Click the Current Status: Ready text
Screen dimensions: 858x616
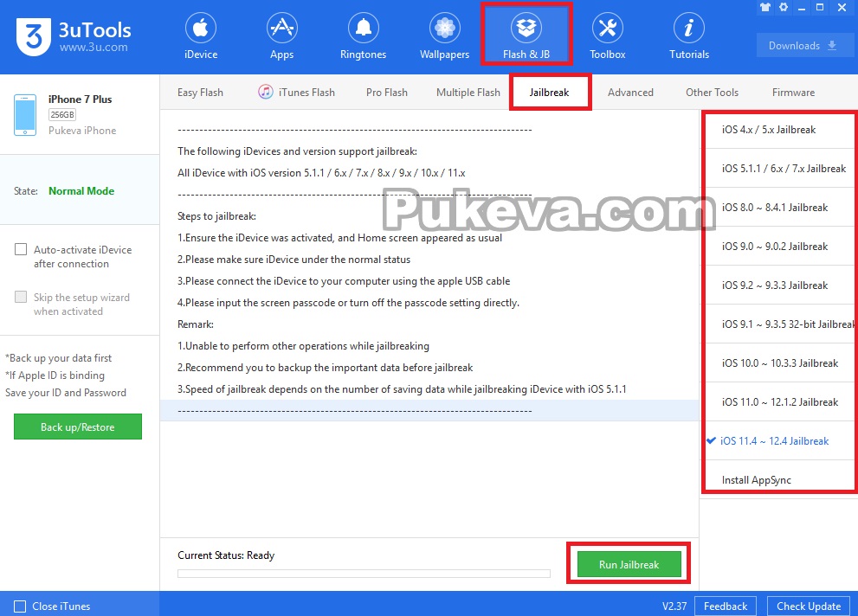(x=226, y=555)
